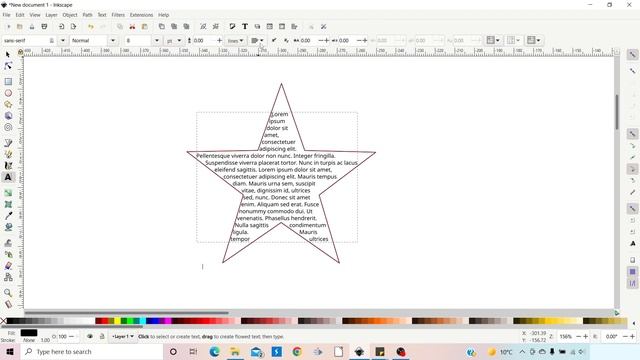Open the Edit menu
Image resolution: width=640 pixels, height=360 pixels.
[x=20, y=15]
